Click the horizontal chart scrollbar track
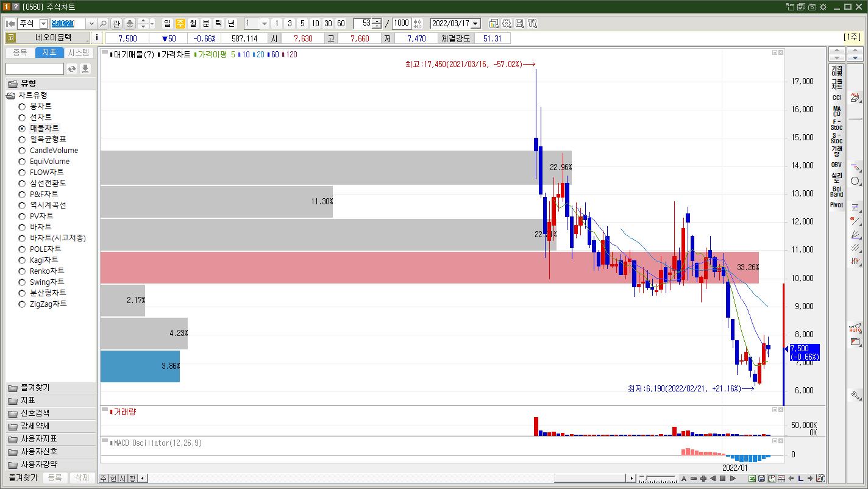Image resolution: width=868 pixels, height=489 pixels. [x=387, y=479]
